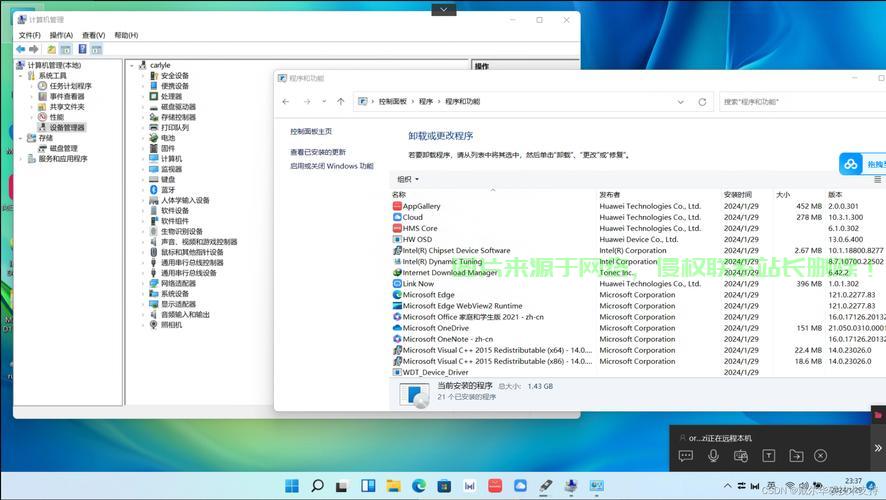This screenshot has height=500, width=886.
Task: Click the circled X end-remote icon
Action: coord(821,455)
